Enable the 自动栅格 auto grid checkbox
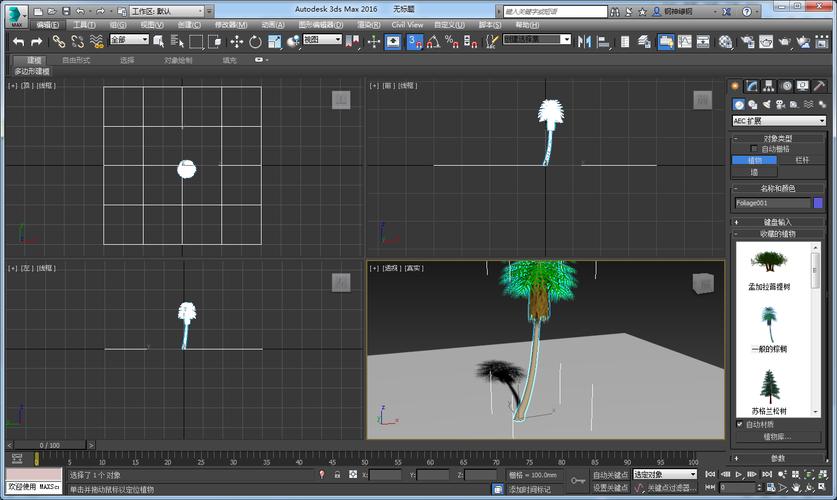 (754, 149)
